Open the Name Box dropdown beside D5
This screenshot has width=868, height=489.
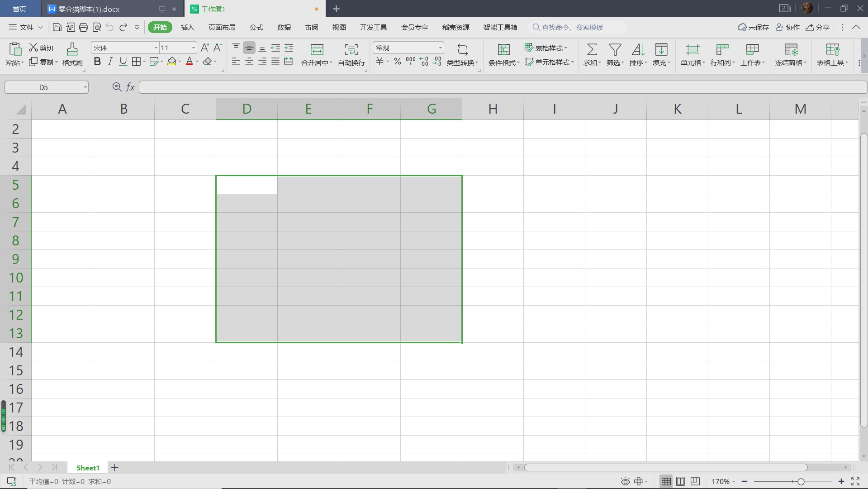(x=85, y=87)
